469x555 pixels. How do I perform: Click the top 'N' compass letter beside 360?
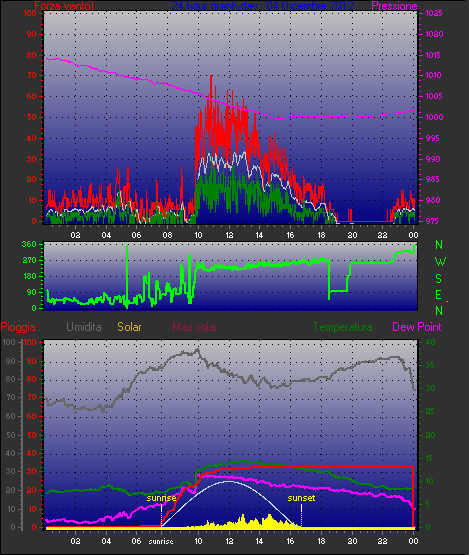click(439, 245)
